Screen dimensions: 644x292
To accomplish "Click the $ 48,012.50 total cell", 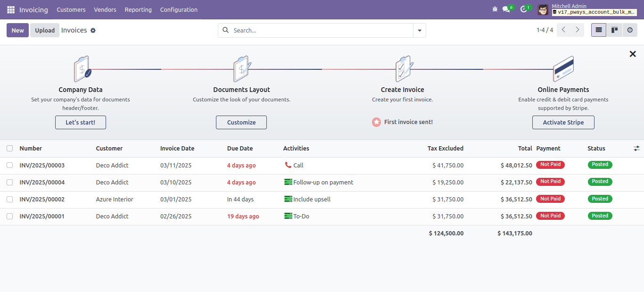I will pyautogui.click(x=516, y=165).
